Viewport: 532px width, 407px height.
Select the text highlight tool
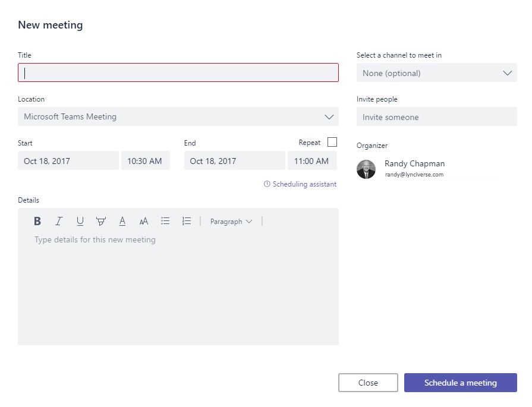(x=101, y=221)
